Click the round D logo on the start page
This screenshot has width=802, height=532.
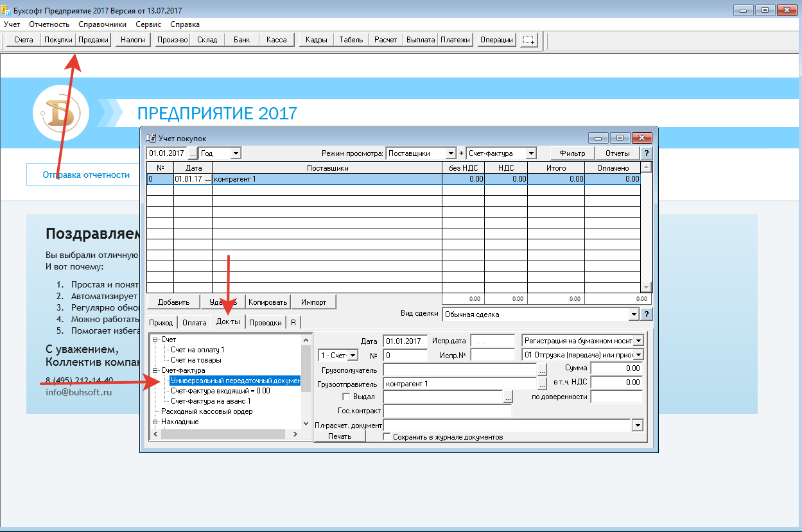tap(61, 113)
